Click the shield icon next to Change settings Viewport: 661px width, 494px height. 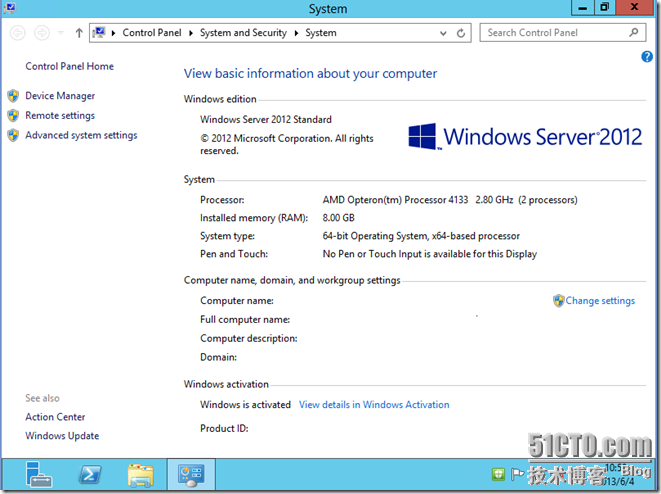tap(559, 301)
